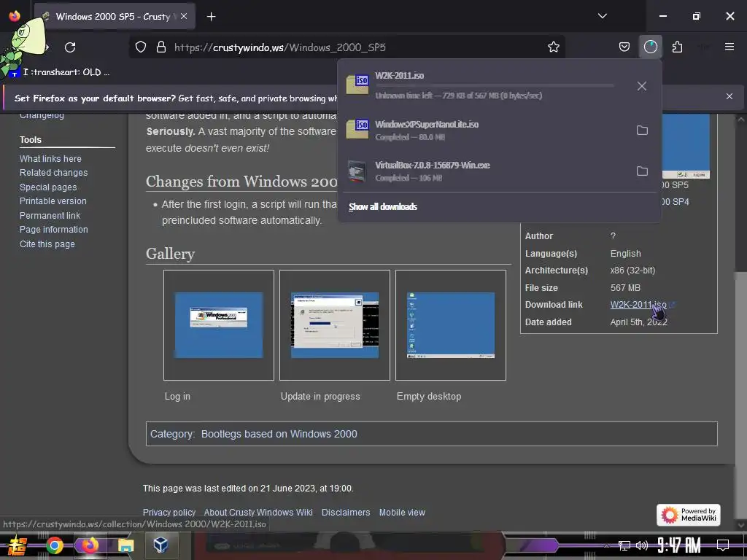Open Permanent link
Viewport: 747px width, 560px height.
click(x=50, y=215)
